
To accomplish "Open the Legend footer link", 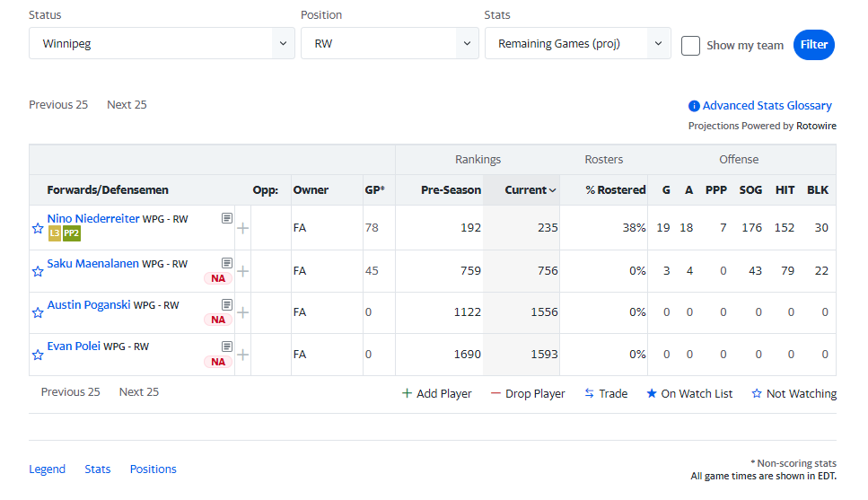I will [x=47, y=469].
